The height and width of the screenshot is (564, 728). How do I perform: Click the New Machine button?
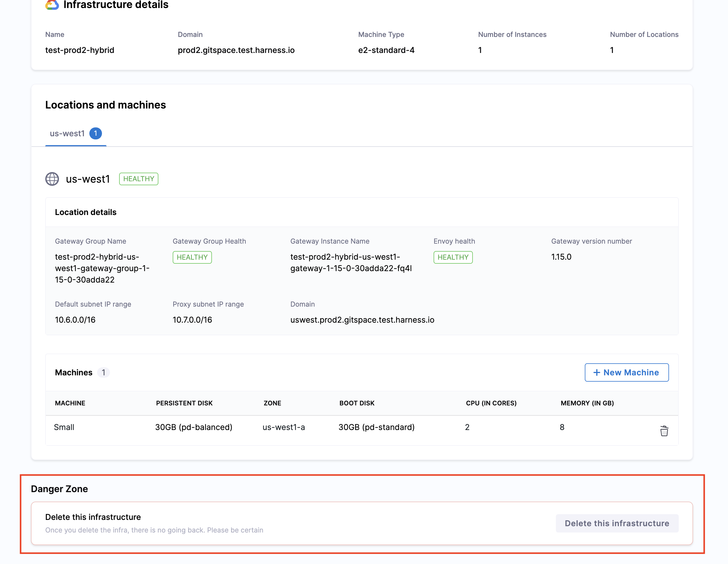point(627,372)
